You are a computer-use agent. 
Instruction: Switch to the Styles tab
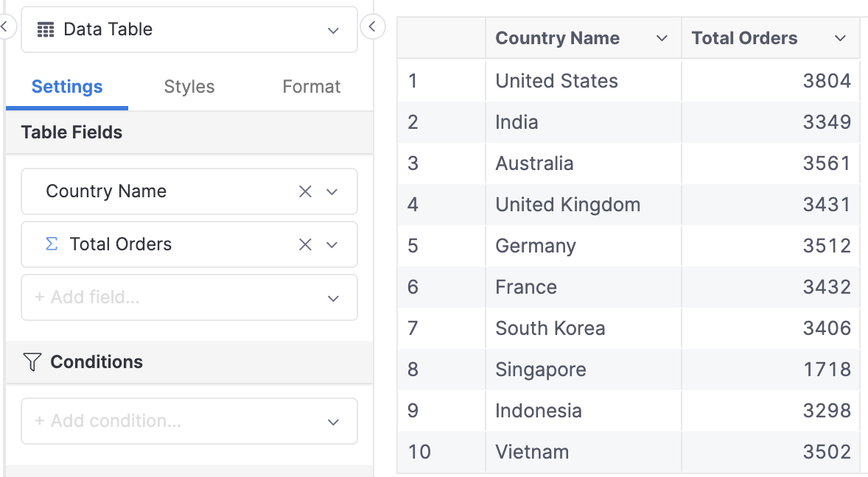[189, 87]
